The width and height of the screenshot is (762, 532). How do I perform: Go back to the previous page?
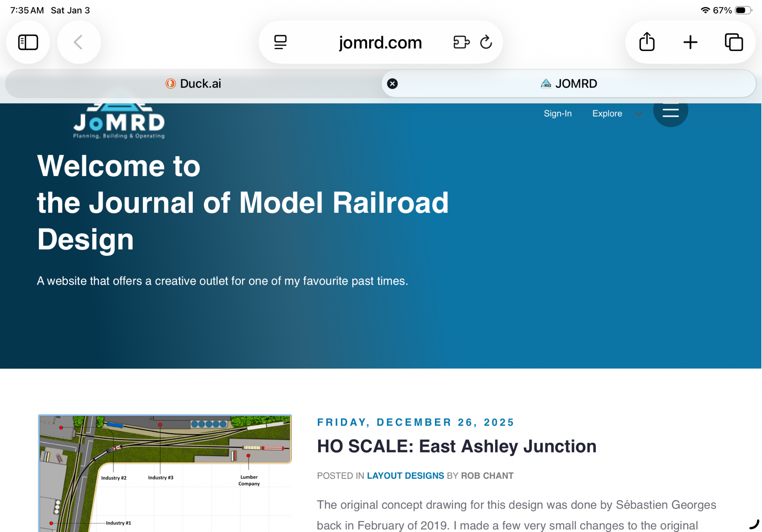[79, 42]
